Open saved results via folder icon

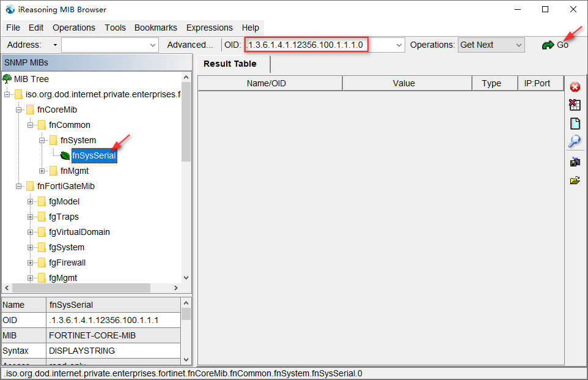click(575, 180)
